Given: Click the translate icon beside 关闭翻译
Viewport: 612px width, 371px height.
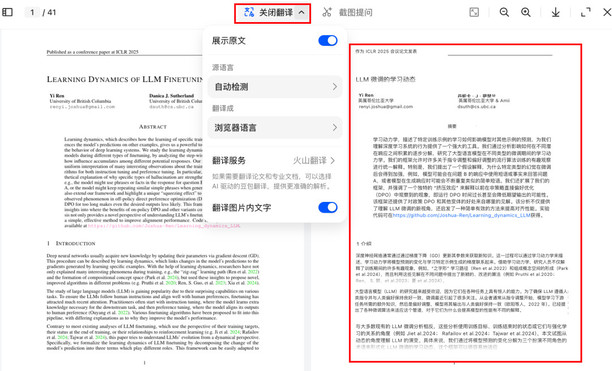Looking at the screenshot, I should [249, 12].
